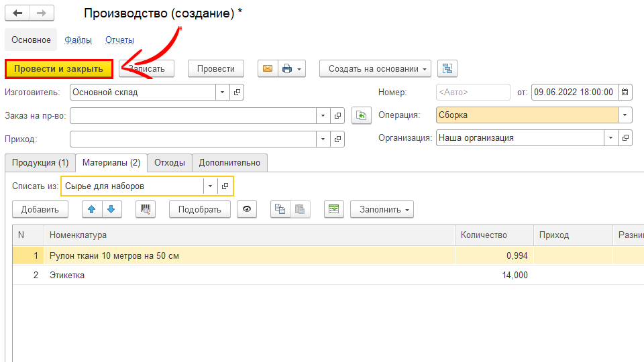
Task: Expand the Операция dropdown
Action: click(x=625, y=115)
